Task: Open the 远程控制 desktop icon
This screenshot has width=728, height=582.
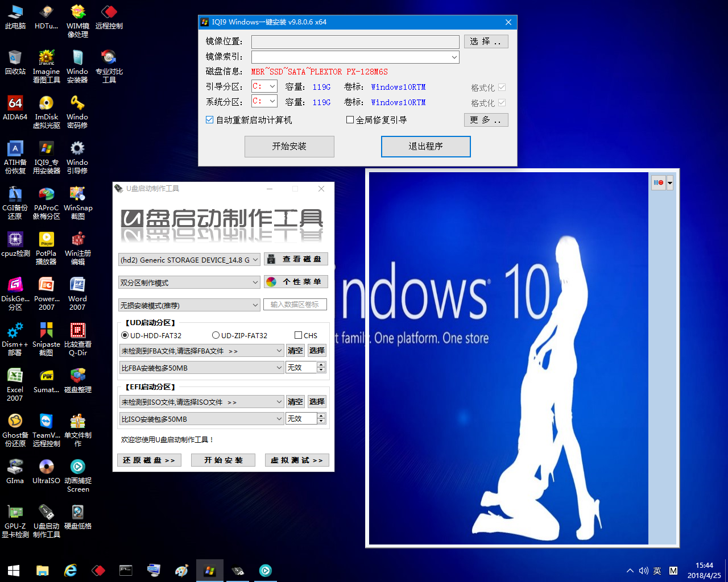Action: pos(109,17)
